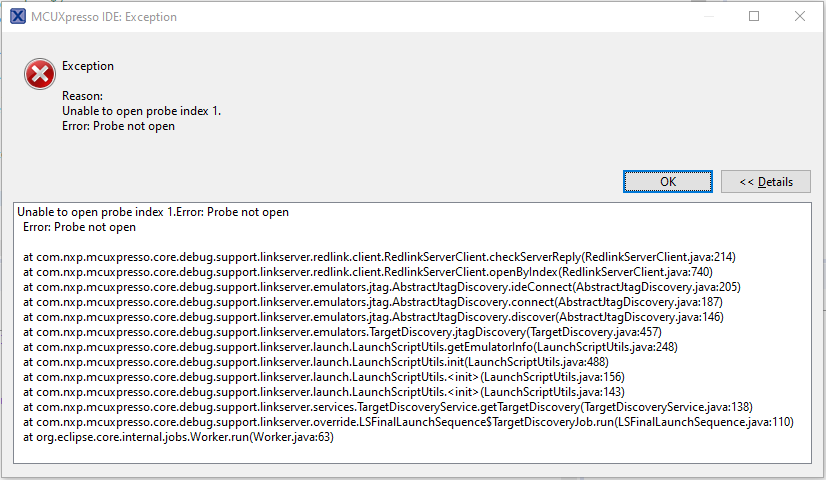The height and width of the screenshot is (480, 826).
Task: Minimize the Exception dialog window
Action: click(708, 16)
